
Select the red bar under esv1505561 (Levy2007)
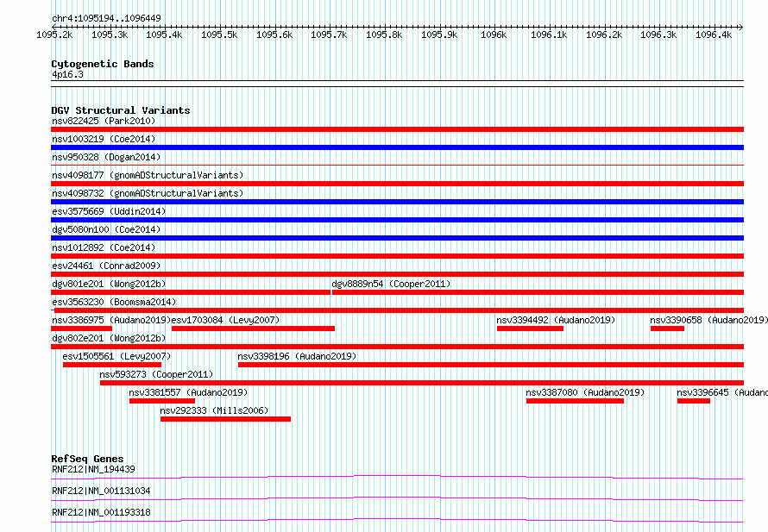[112, 365]
